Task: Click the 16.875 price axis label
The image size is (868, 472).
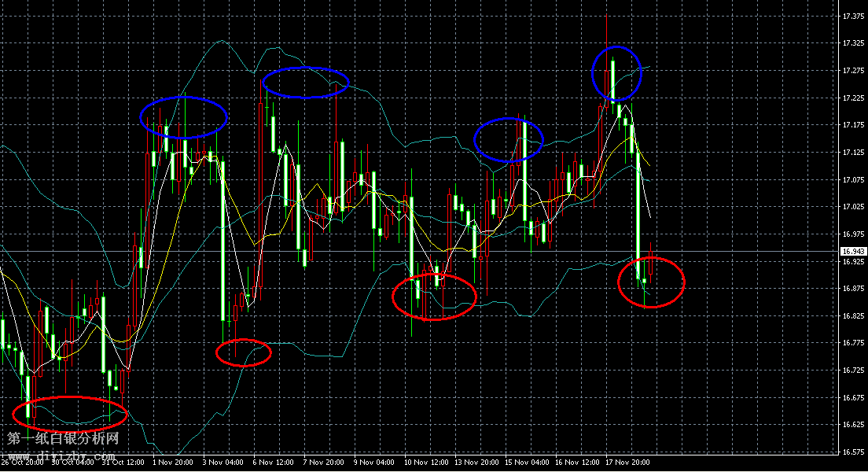Action: tap(853, 288)
